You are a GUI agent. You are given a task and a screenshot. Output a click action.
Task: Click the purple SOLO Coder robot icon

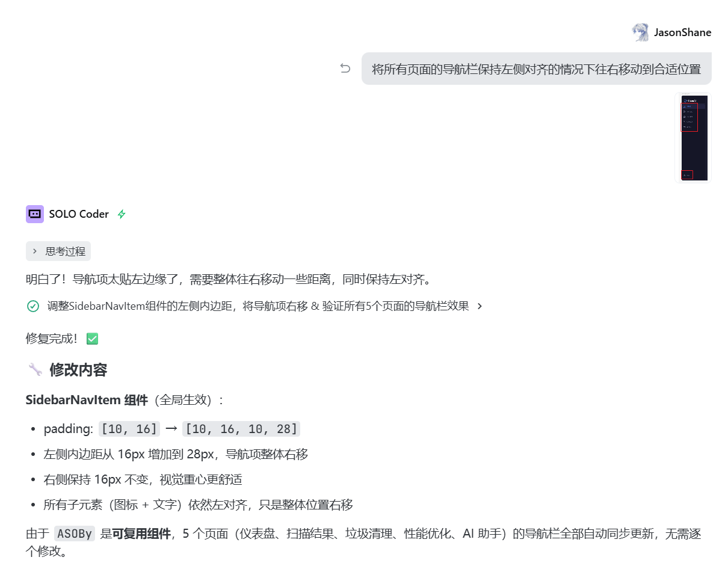[35, 214]
